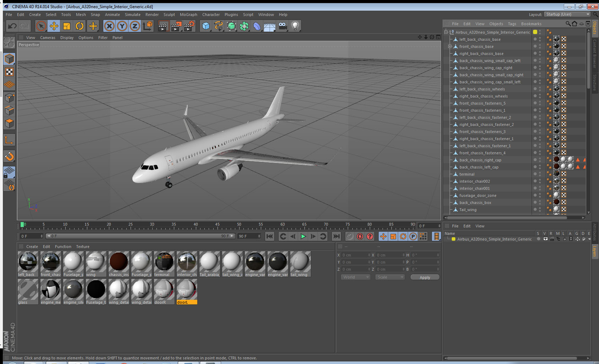Screen dimensions: 599x364
Task: Open the MoGraph menu
Action: tap(188, 15)
